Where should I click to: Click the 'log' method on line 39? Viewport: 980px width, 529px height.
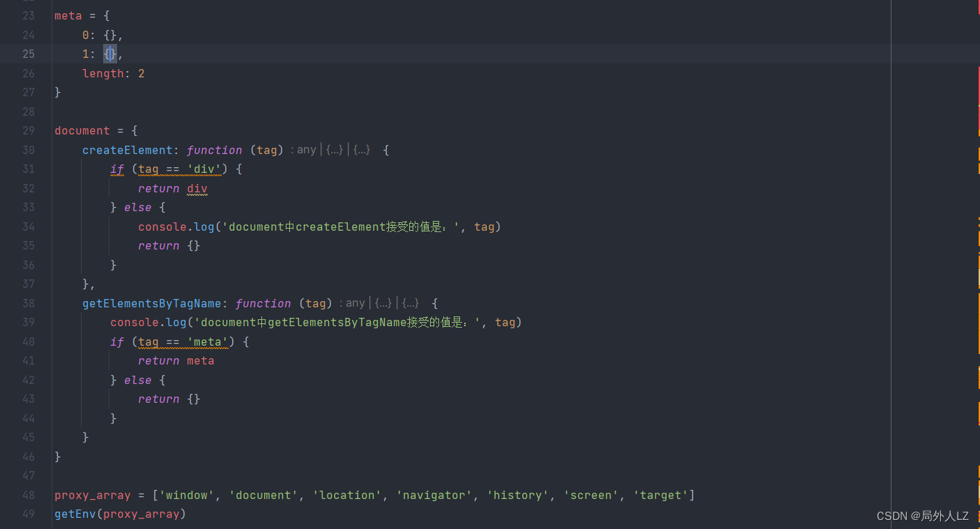pyautogui.click(x=176, y=322)
